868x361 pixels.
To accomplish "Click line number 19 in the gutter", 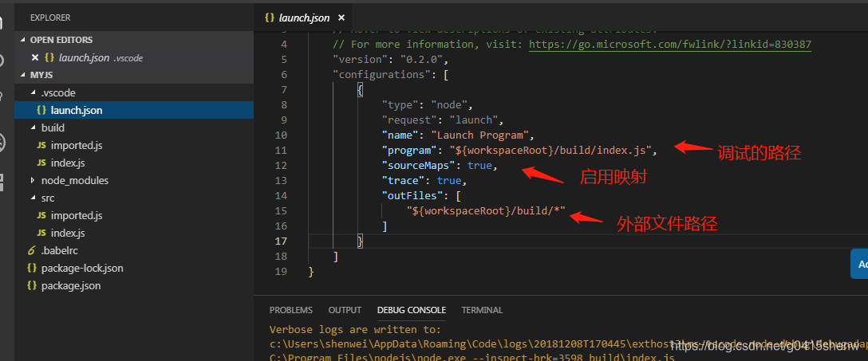I will [281, 272].
